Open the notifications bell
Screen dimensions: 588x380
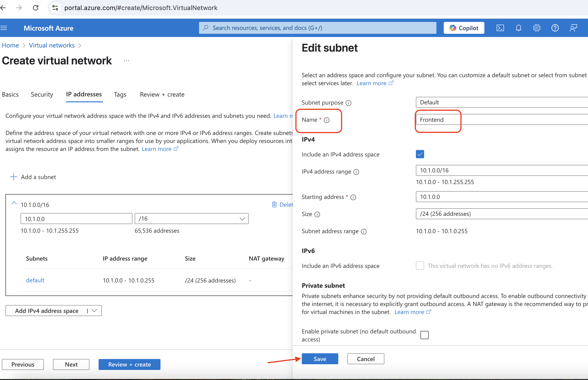[x=518, y=28]
